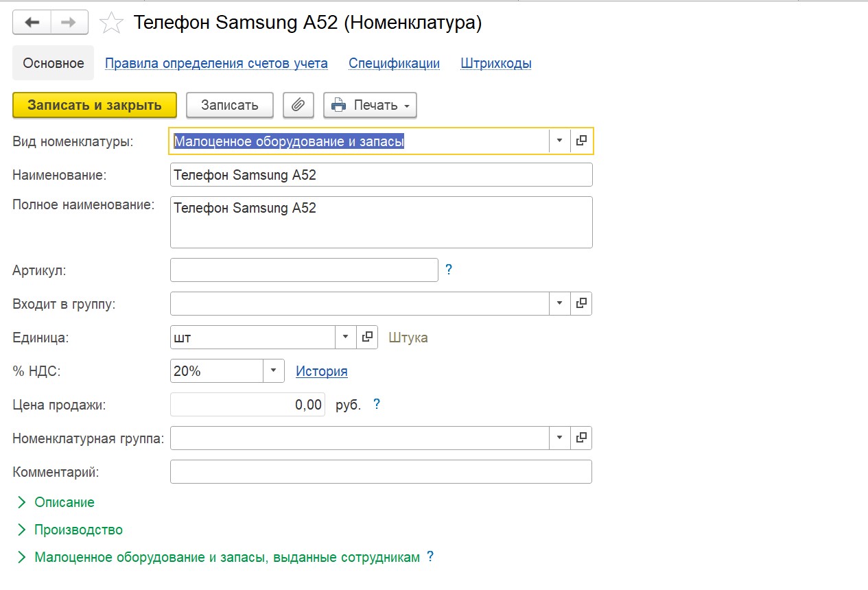Show help hint for Малоценное оборудование section
868x590 pixels.
[430, 556]
